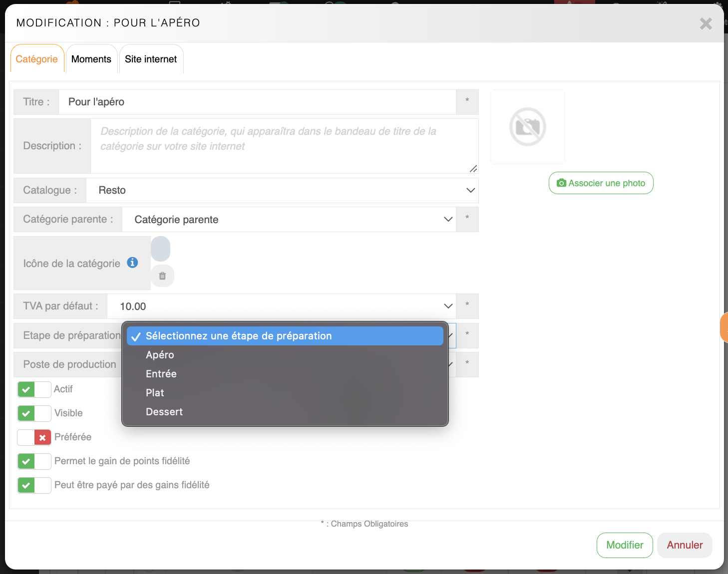The image size is (728, 574).
Task: Toggle Peut être payé par des gains fidélité
Action: 34,485
